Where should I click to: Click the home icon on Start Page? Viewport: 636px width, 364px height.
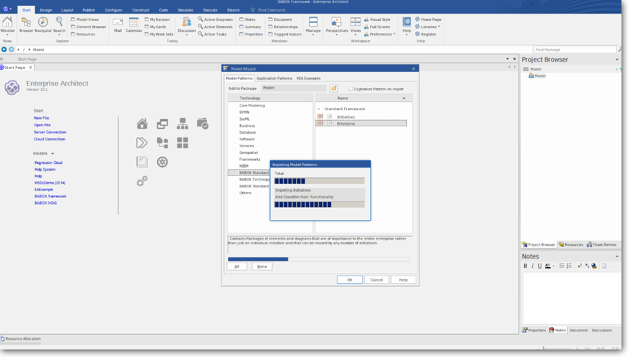coord(142,124)
